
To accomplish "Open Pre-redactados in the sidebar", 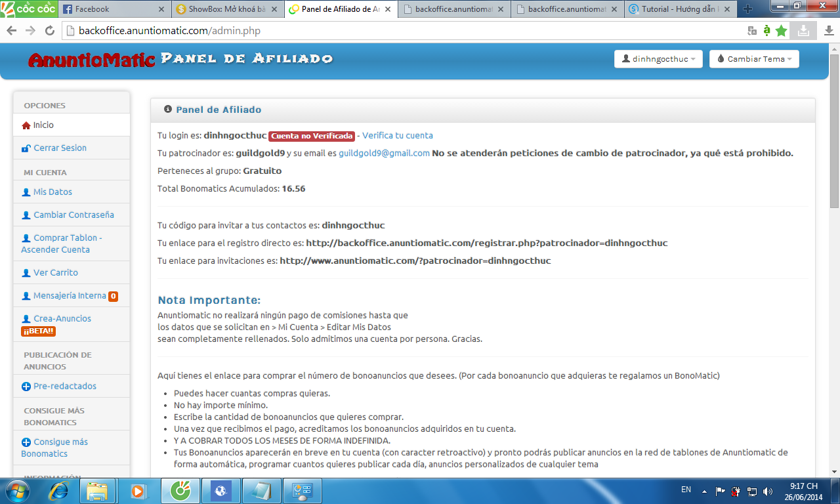I will click(72, 386).
